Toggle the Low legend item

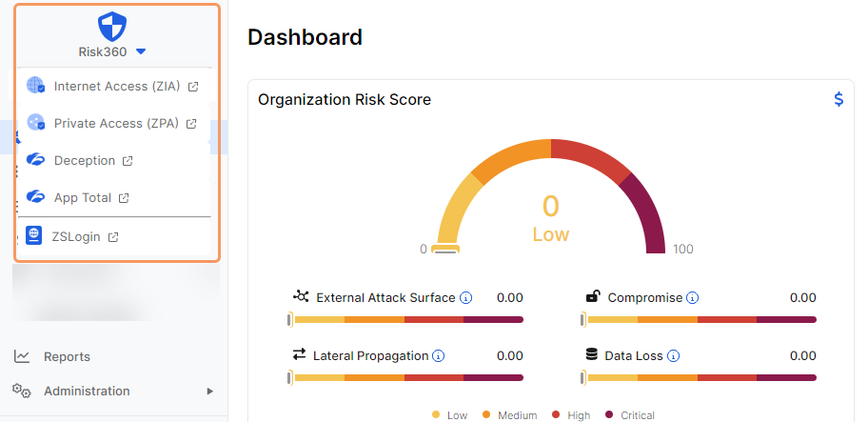point(449,415)
